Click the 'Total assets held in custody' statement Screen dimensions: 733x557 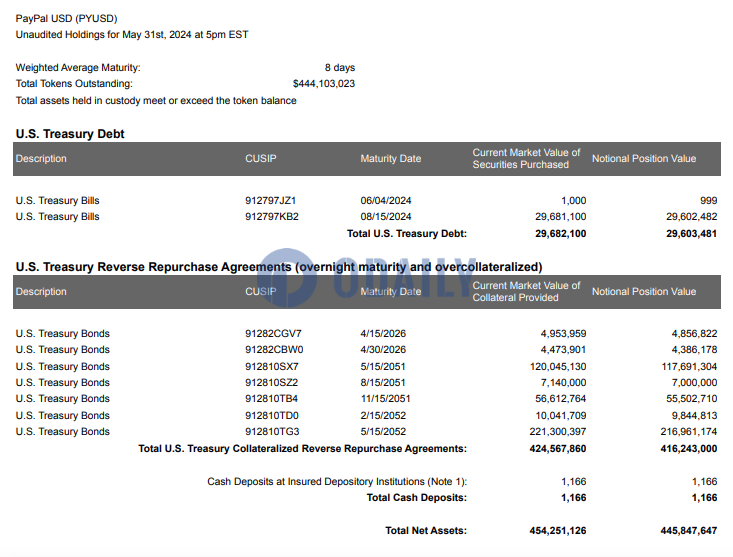[156, 100]
